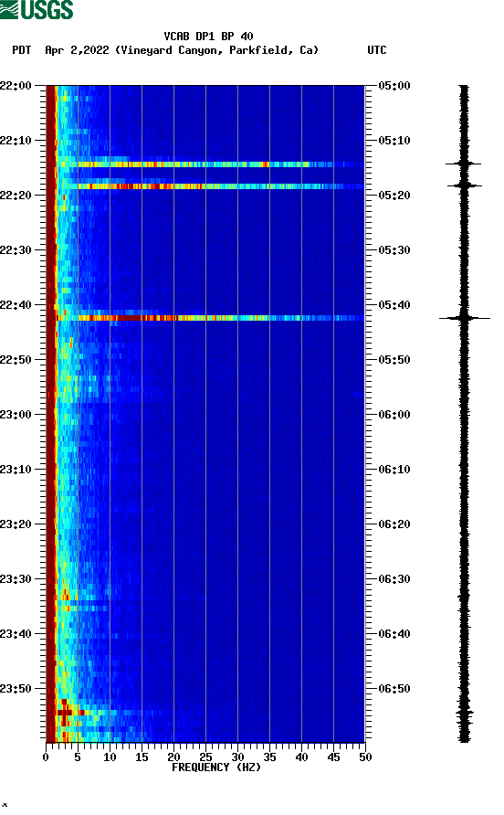
Task: Click the seismogram spike near 05:18 UTC
Action: pos(465,185)
